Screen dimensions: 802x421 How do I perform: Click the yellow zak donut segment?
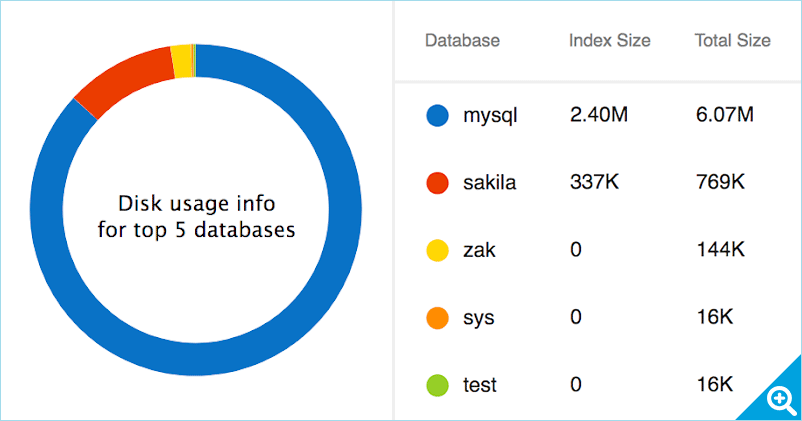coord(180,61)
